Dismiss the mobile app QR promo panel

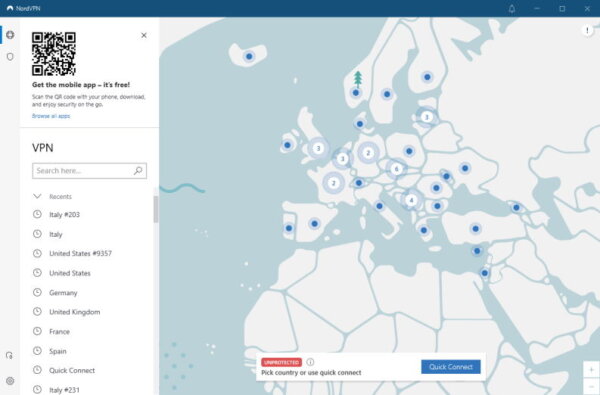tap(144, 35)
